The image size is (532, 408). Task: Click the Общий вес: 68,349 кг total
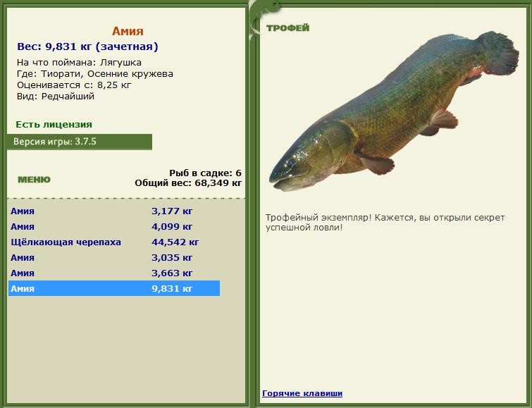click(188, 183)
